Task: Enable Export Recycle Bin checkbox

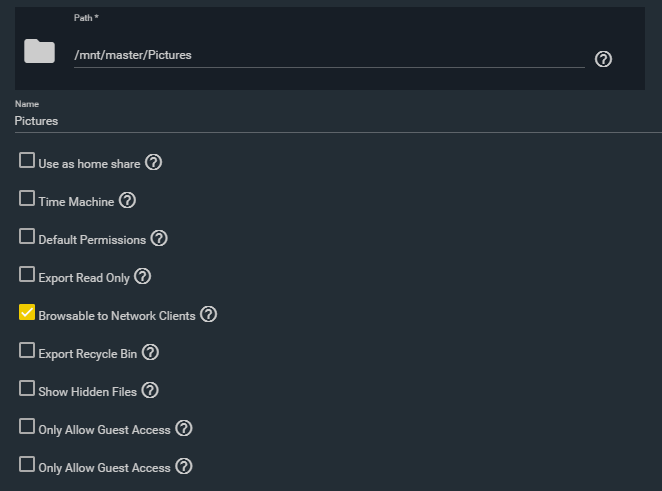Action: point(27,350)
